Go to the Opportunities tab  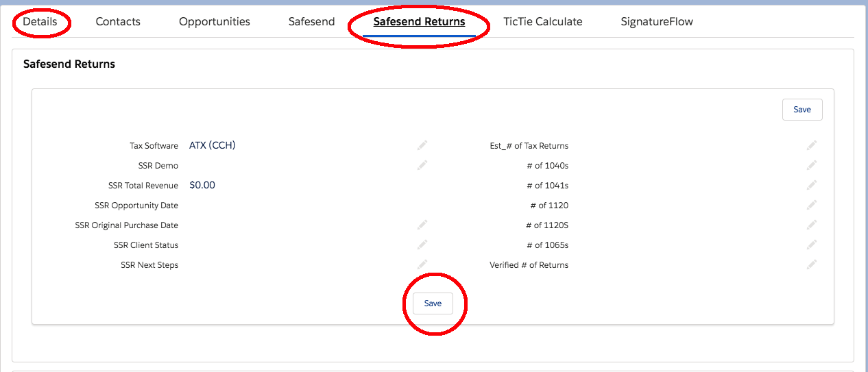[x=215, y=22]
